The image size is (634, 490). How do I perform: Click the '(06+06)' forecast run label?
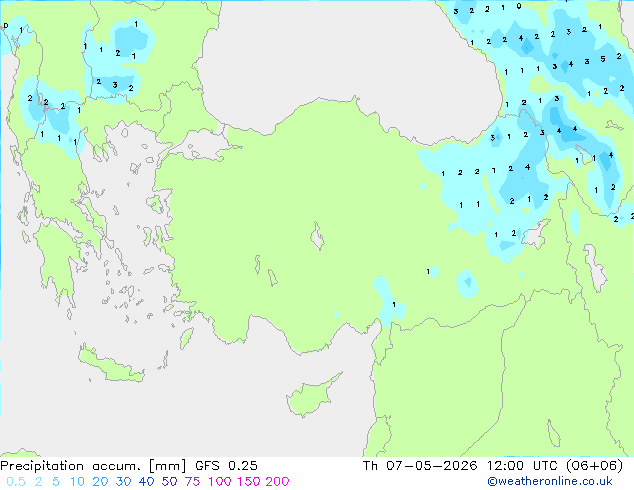point(595,466)
